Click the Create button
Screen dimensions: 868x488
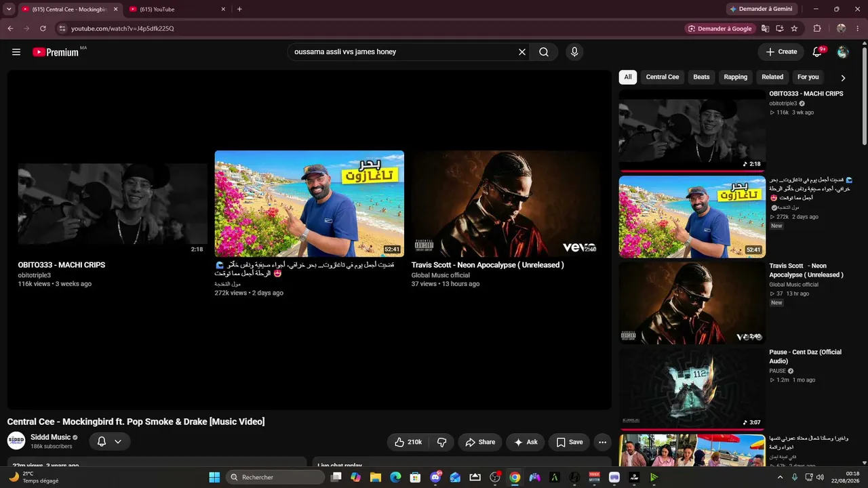click(x=781, y=52)
